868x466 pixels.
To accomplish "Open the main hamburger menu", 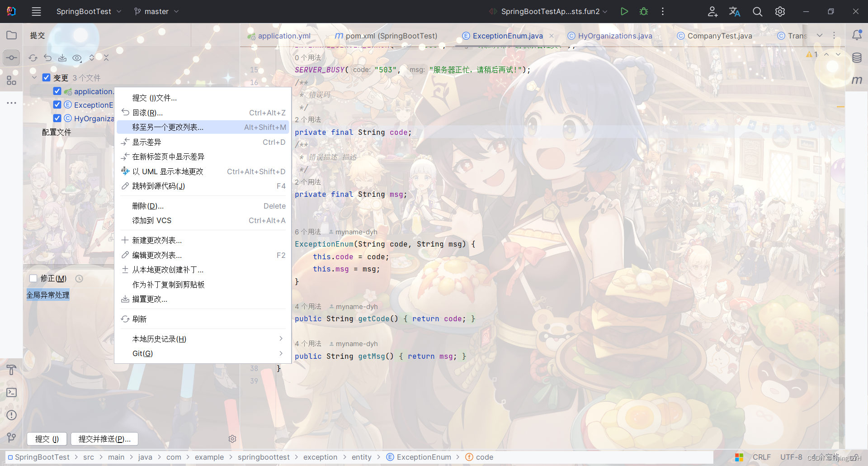I will click(36, 11).
